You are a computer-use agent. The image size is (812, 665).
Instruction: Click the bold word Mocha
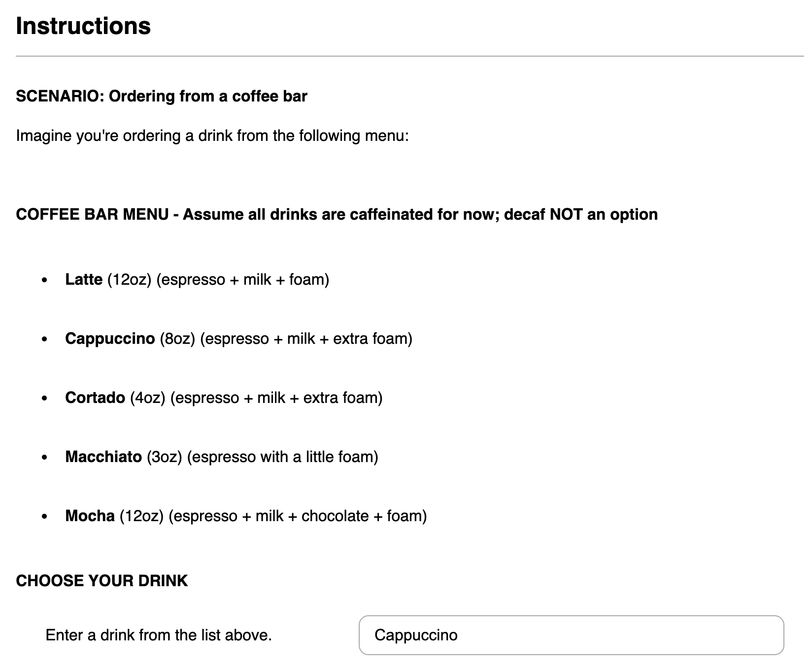[90, 516]
